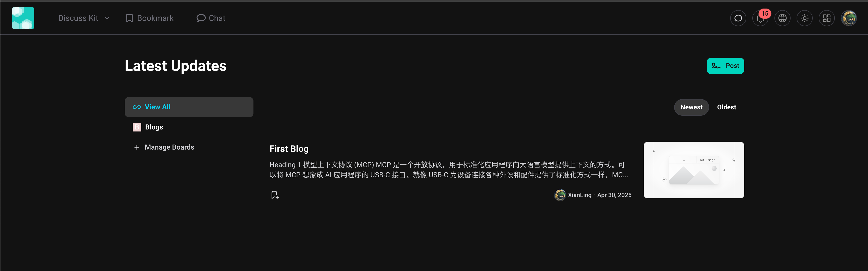Open notifications bell with 15 badge
Screen dimensions: 868x271
(760, 18)
